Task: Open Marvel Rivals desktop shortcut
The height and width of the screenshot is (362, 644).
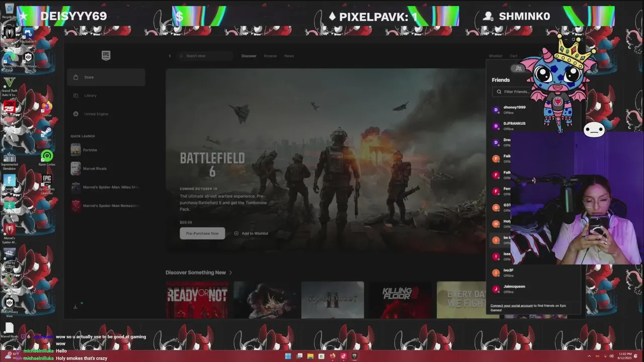Action: pos(9,330)
